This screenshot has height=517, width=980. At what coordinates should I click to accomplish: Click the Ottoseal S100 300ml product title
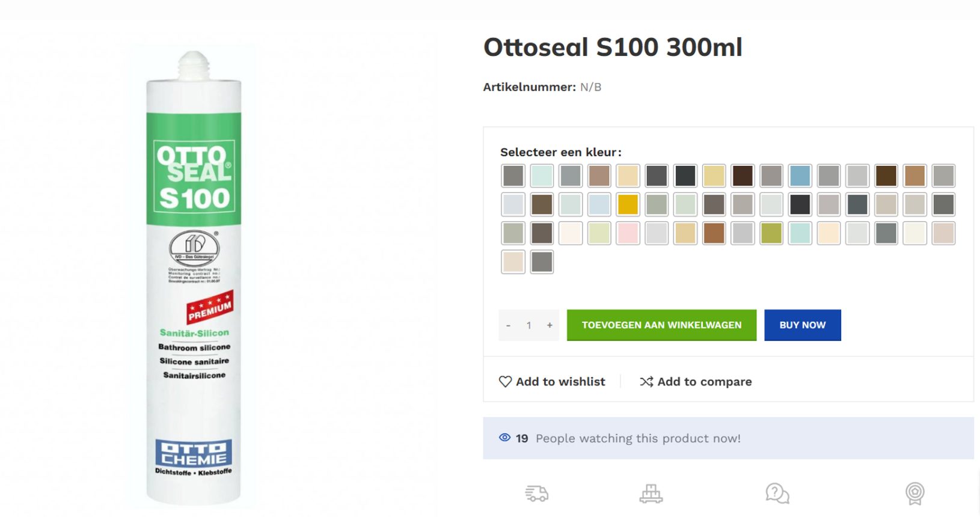pyautogui.click(x=613, y=47)
